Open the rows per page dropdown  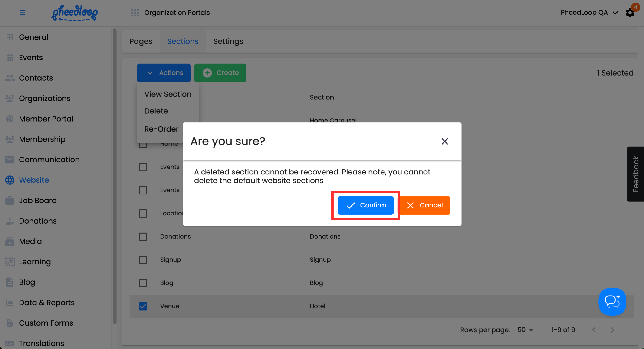tap(525, 330)
